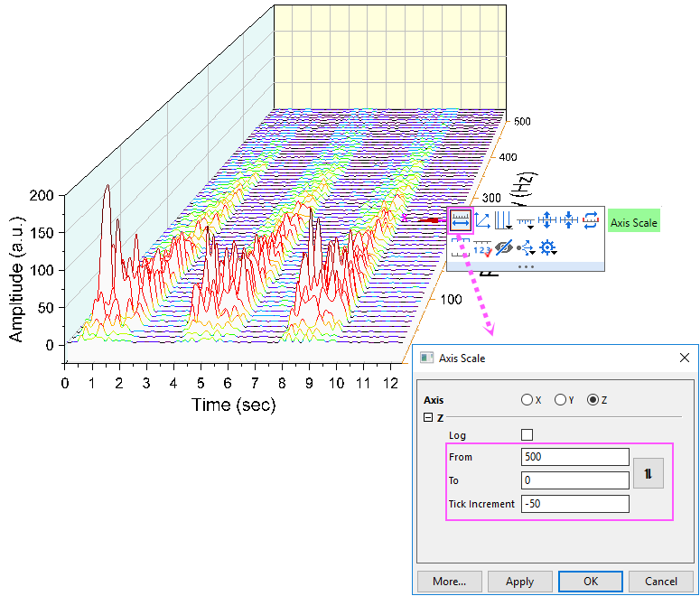The width and height of the screenshot is (700, 596).
Task: Click the From input field
Action: [575, 457]
